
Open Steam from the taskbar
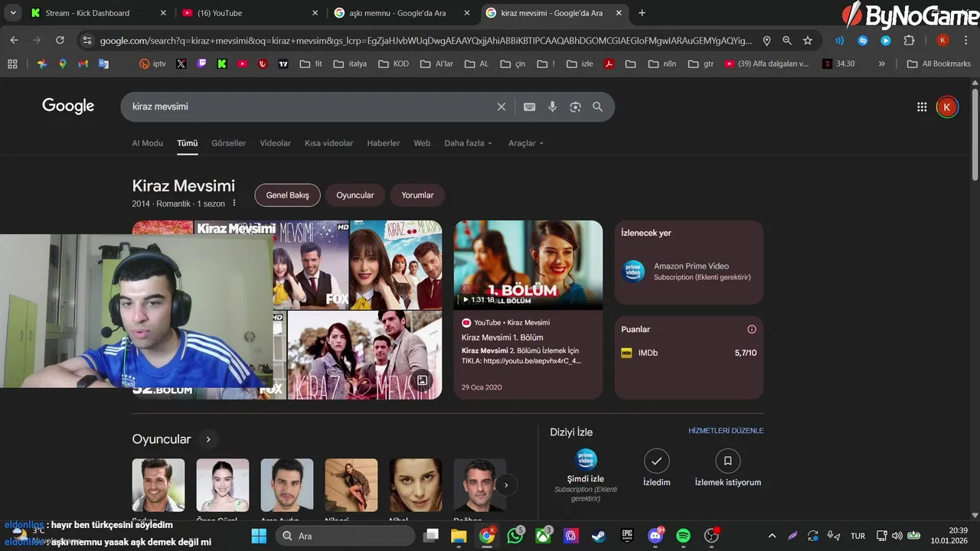click(599, 536)
